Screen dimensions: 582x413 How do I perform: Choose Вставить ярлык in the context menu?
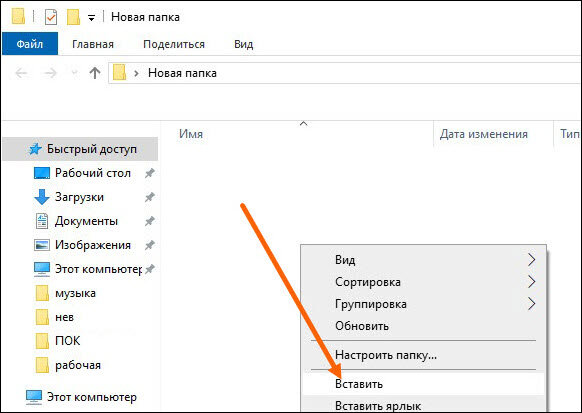pos(424,405)
